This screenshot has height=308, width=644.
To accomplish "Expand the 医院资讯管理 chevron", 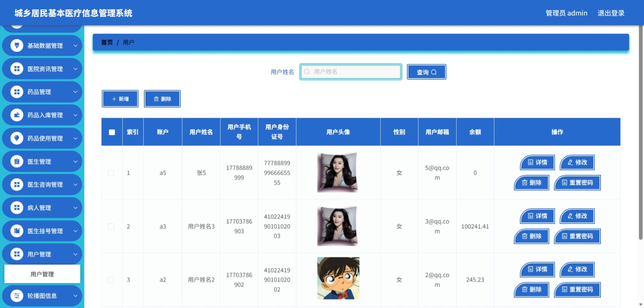I will pos(75,69).
